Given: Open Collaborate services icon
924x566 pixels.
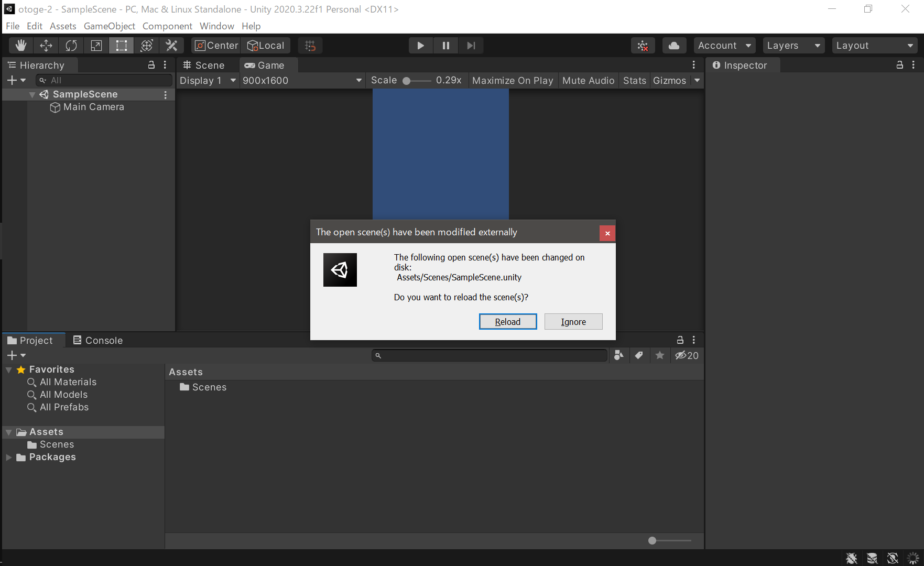Looking at the screenshot, I should click(x=643, y=46).
